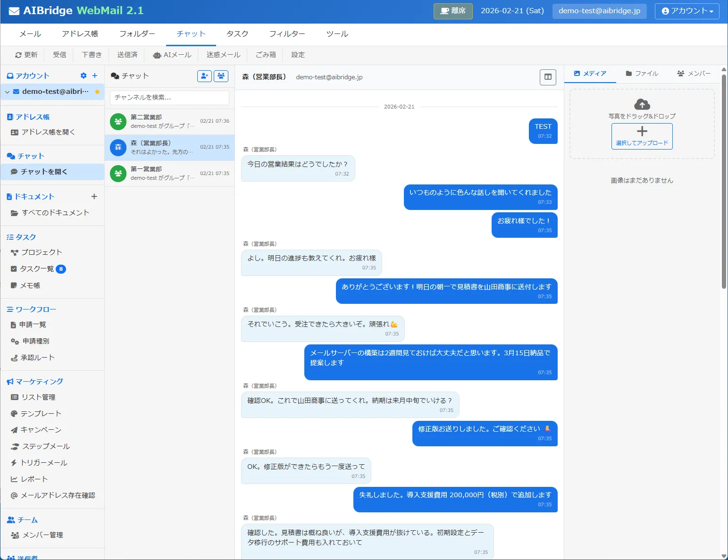Switch to the ファイル tab
This screenshot has height=560, width=728.
tap(643, 74)
